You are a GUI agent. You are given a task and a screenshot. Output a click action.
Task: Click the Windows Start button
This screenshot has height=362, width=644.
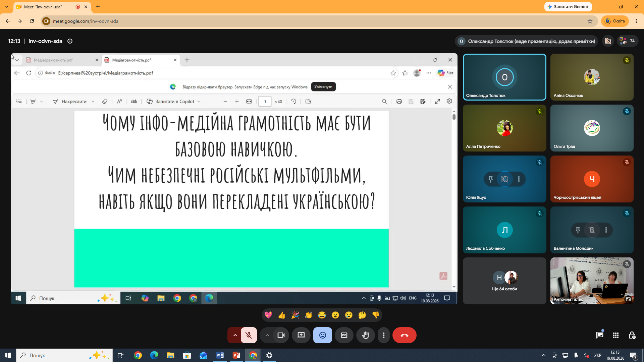8,355
